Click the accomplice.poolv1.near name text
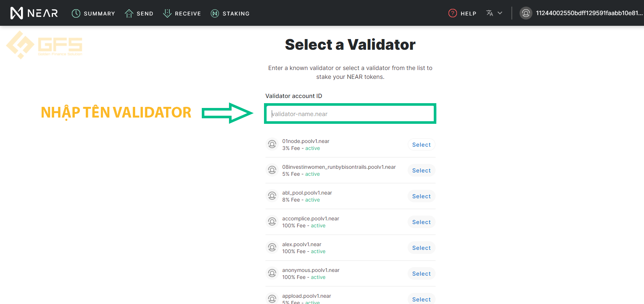644x304 pixels. click(x=310, y=219)
